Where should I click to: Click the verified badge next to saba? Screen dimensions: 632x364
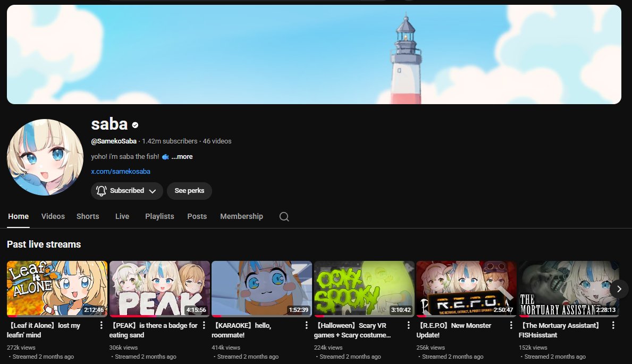pos(134,125)
